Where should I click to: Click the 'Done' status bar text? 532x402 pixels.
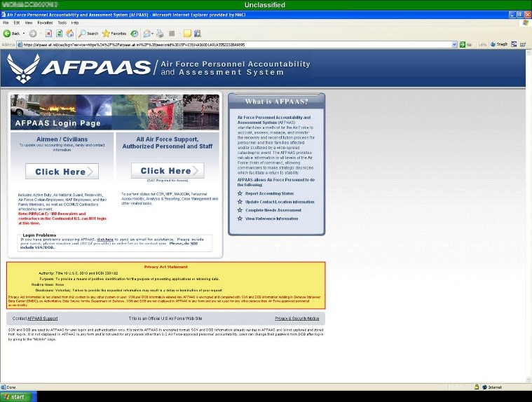click(x=11, y=387)
